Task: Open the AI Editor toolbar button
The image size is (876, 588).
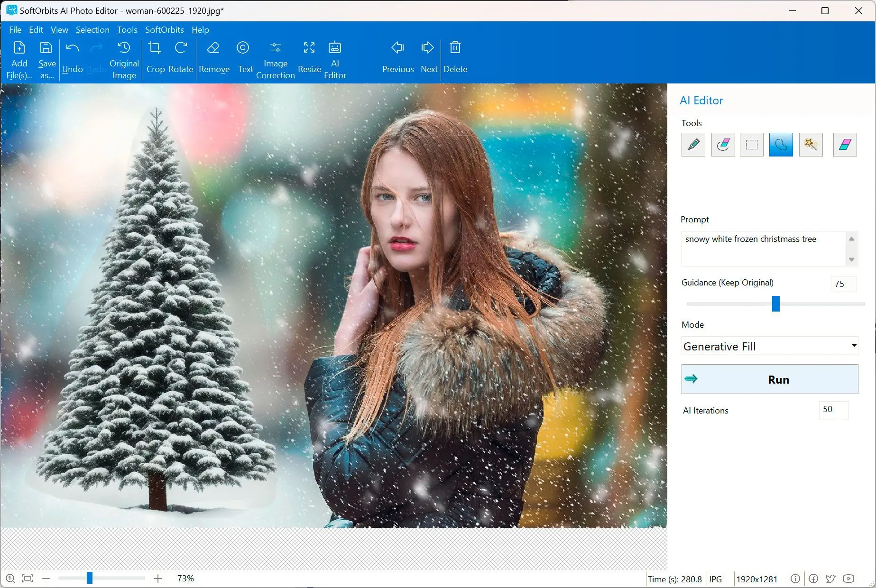Action: [335, 60]
